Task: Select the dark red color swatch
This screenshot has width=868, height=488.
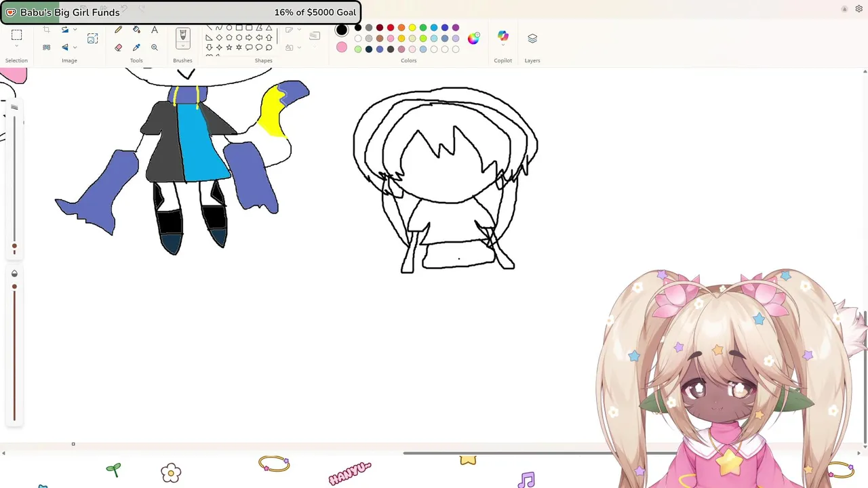Action: [x=380, y=28]
